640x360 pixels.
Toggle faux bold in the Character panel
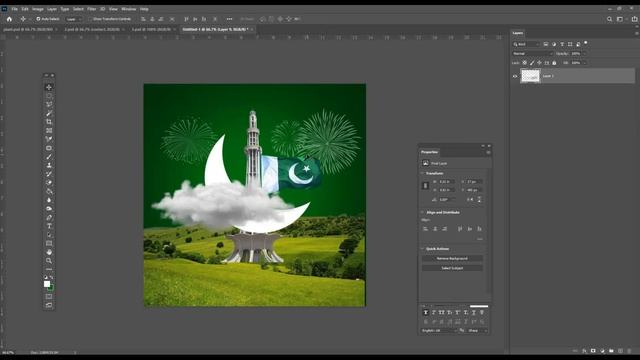[426, 312]
